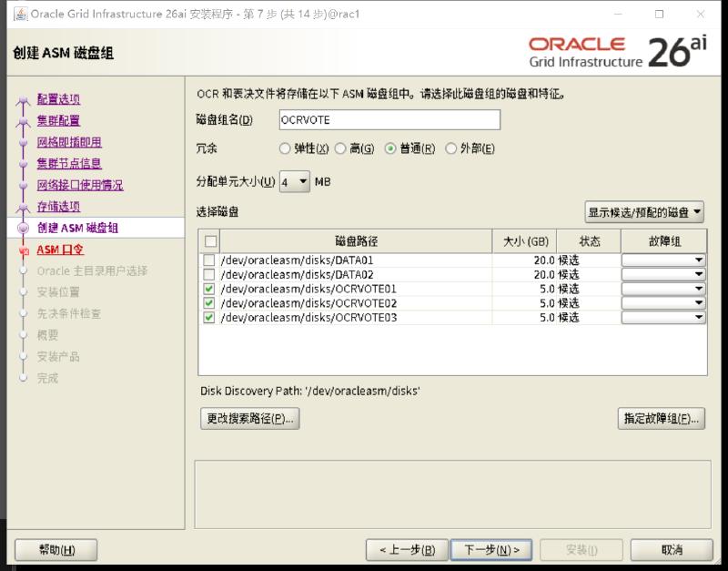This screenshot has height=571, width=728.
Task: Select 外部(E) redundancy option
Action: pos(450,148)
